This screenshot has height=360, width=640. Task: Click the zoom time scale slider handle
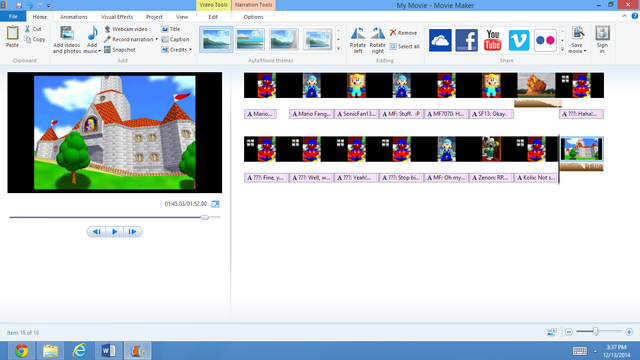(596, 332)
